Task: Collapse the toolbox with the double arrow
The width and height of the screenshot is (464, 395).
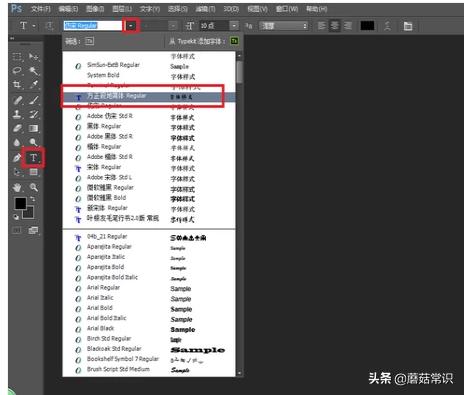Action: [12, 38]
